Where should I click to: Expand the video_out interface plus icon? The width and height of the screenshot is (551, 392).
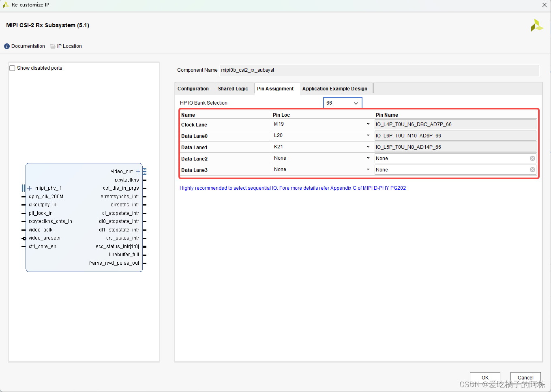pos(138,171)
